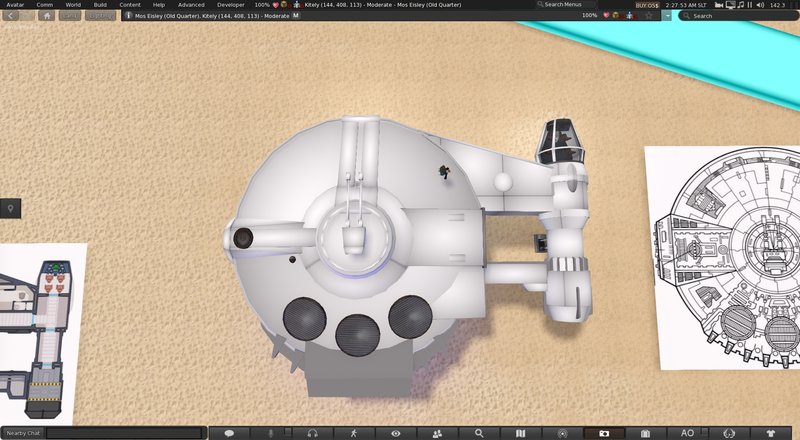Open the People panel button
Screen dimensions: 800x440
437,433
